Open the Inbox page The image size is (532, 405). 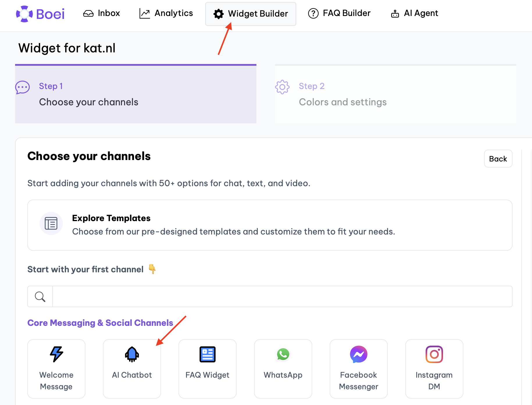tap(101, 13)
